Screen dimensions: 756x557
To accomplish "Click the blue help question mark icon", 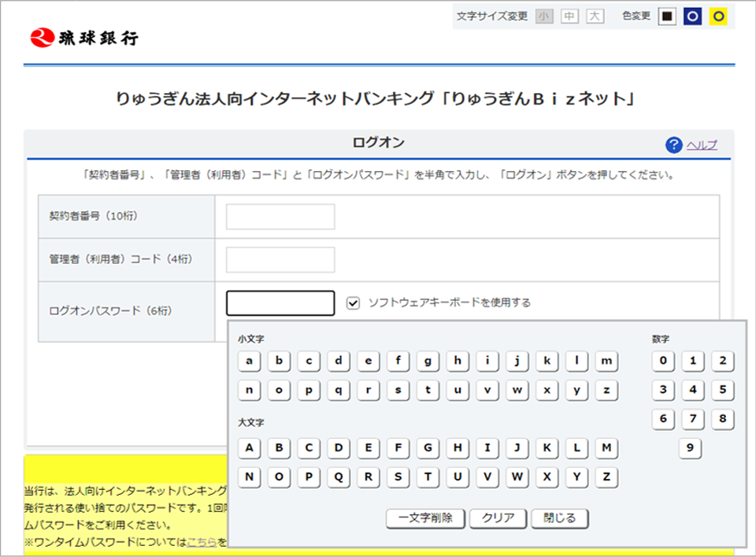I will [673, 145].
